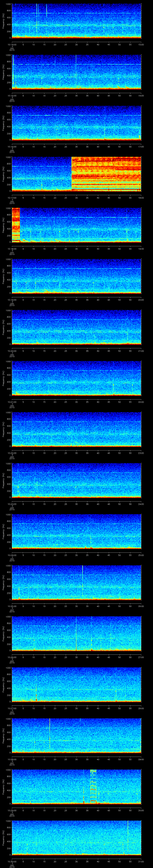This screenshot has height=868, width=153.
Task: Click the 10:15:00 start time label
Action: point(12,96)
